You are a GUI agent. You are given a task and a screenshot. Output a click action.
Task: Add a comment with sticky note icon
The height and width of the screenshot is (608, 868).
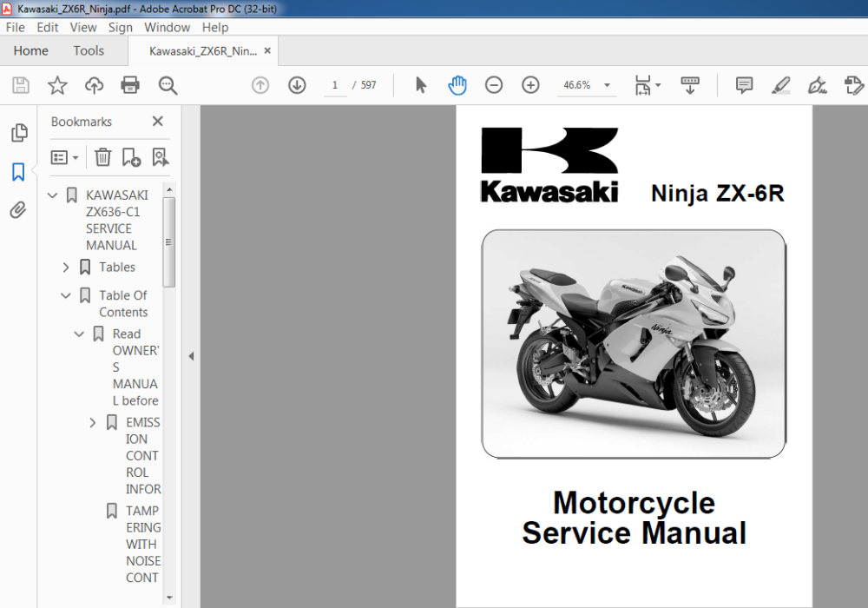pyautogui.click(x=744, y=85)
